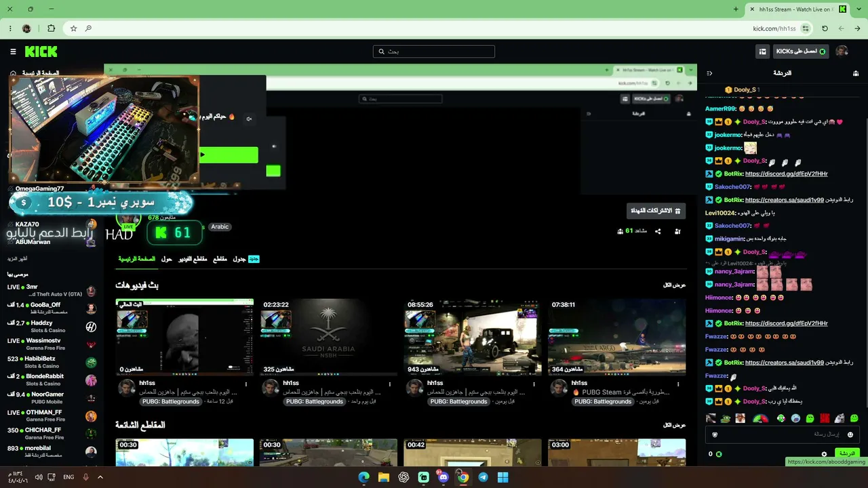Click the shield icon in the message box

[714, 434]
